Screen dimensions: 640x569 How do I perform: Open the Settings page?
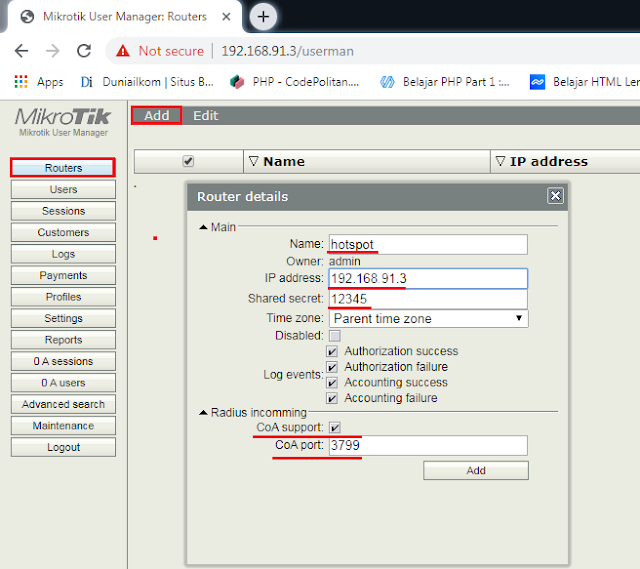tap(63, 318)
